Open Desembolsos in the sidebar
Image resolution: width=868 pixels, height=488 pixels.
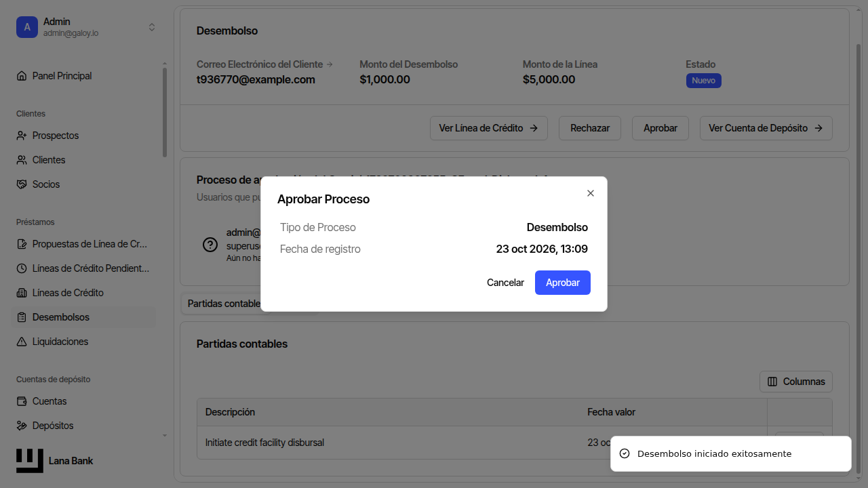tap(83, 317)
